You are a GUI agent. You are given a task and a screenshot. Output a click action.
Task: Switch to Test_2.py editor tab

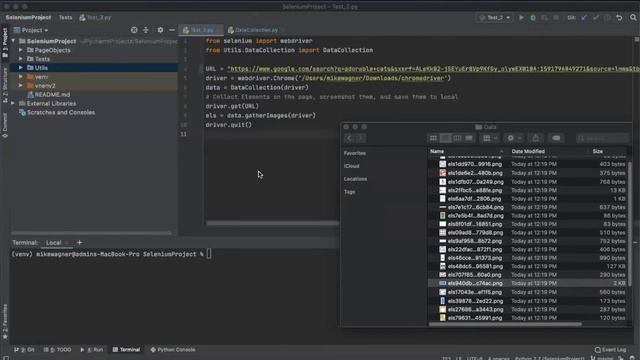[201, 30]
